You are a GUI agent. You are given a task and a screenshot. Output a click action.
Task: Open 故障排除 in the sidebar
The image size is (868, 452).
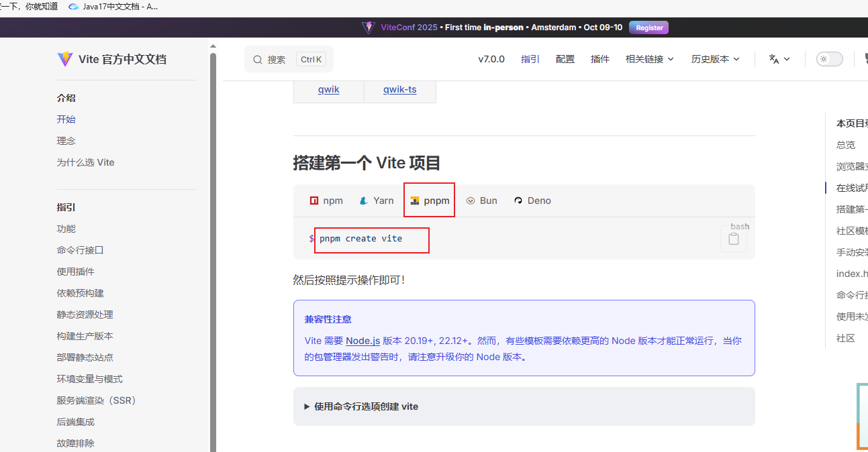76,443
